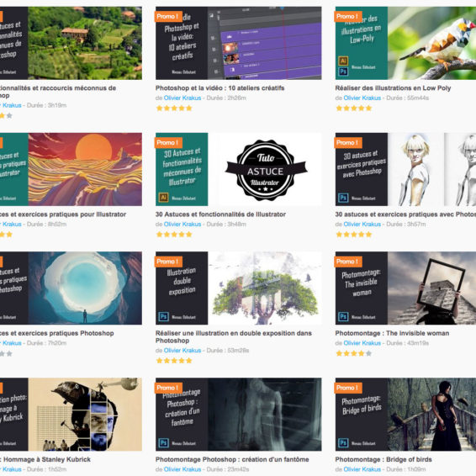Image resolution: width=476 pixels, height=476 pixels.
Task: Click Olivier Krakus under the double exposition course
Action: tap(182, 351)
